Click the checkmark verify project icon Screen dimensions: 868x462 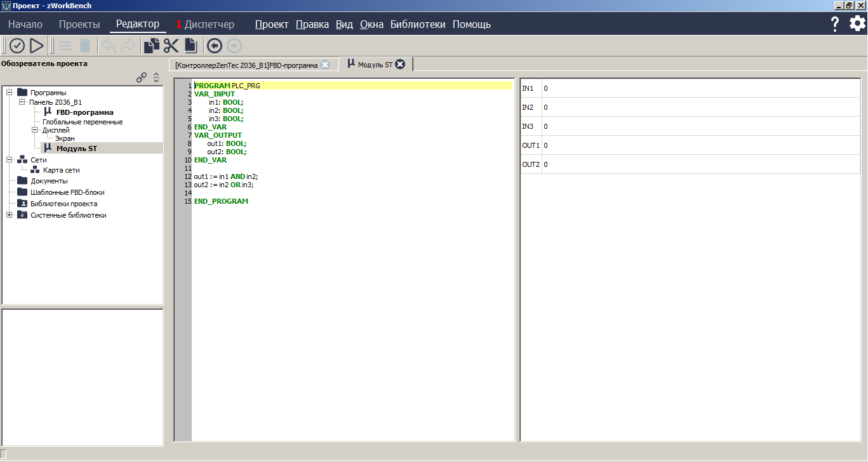pyautogui.click(x=17, y=46)
